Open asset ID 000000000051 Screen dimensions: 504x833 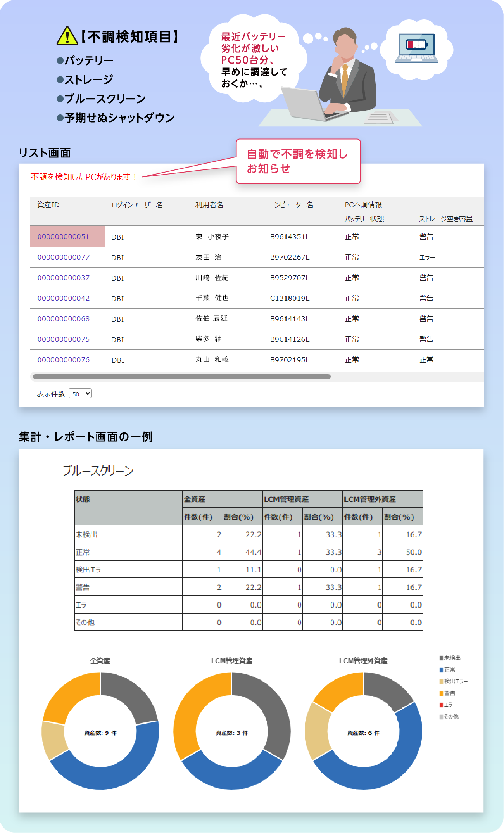tap(63, 237)
